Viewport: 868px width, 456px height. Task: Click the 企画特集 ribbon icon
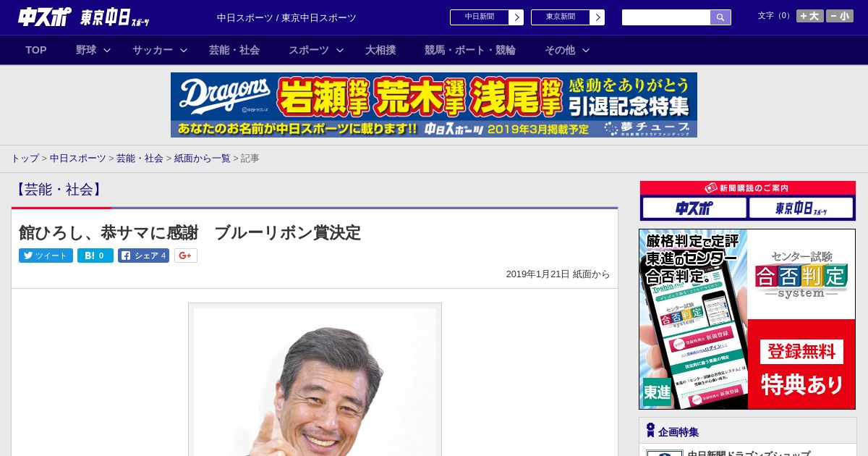click(x=650, y=431)
